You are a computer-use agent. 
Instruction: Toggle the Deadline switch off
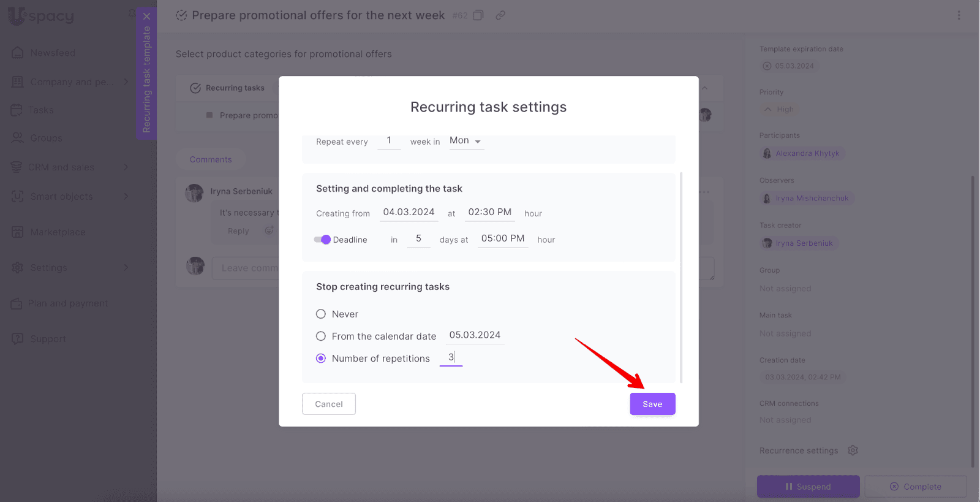click(322, 240)
